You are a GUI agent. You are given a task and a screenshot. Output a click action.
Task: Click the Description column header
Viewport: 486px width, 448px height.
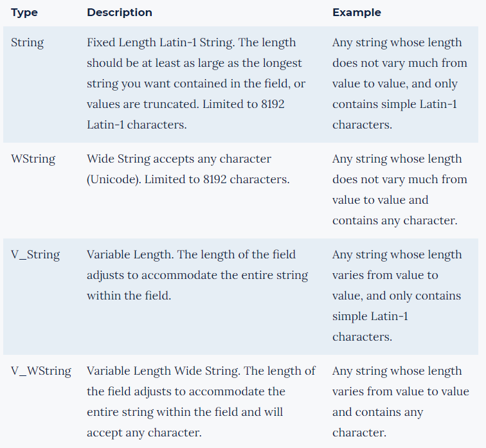click(120, 13)
